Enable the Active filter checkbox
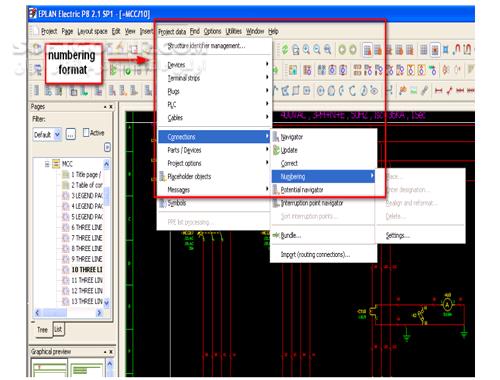The width and height of the screenshot is (500, 380). tap(86, 132)
